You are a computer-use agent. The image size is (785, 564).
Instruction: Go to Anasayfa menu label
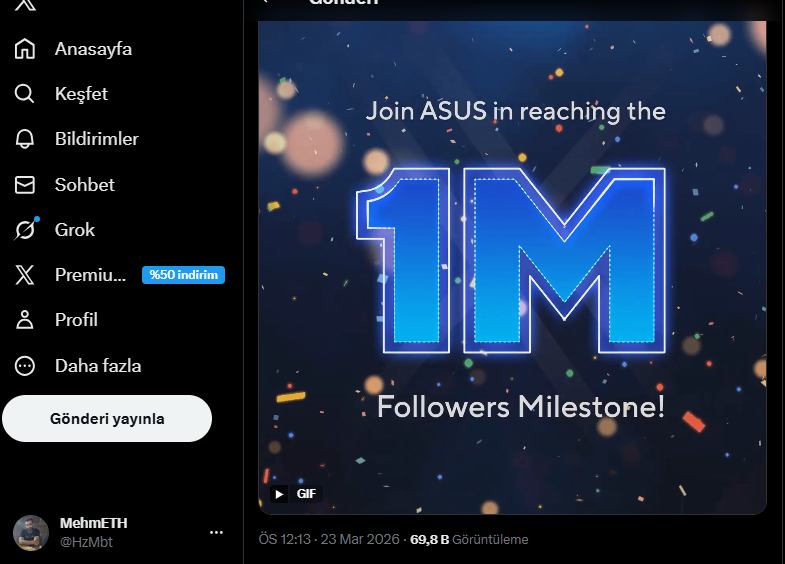click(94, 49)
